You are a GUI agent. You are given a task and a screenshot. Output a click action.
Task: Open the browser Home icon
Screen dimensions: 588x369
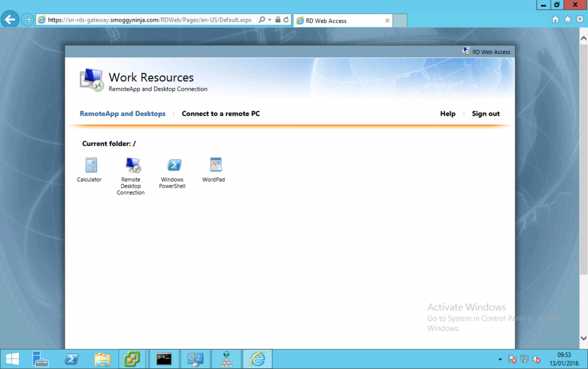[x=555, y=20]
